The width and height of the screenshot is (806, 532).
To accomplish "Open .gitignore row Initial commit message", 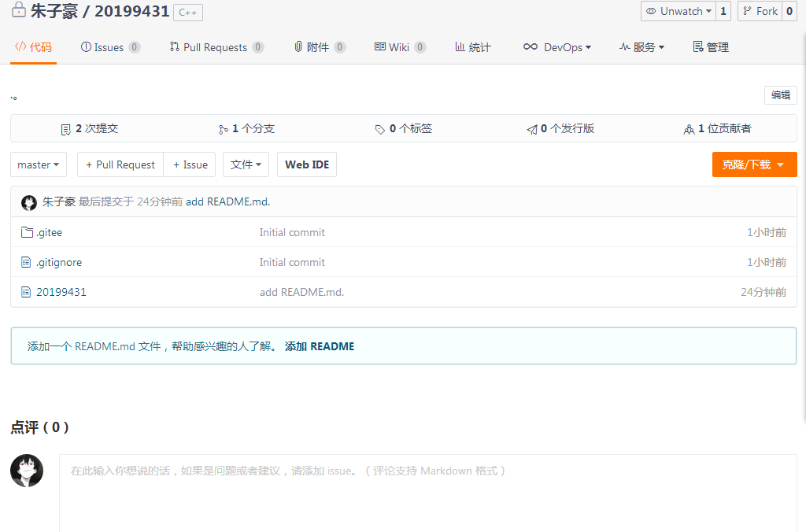I will point(292,262).
